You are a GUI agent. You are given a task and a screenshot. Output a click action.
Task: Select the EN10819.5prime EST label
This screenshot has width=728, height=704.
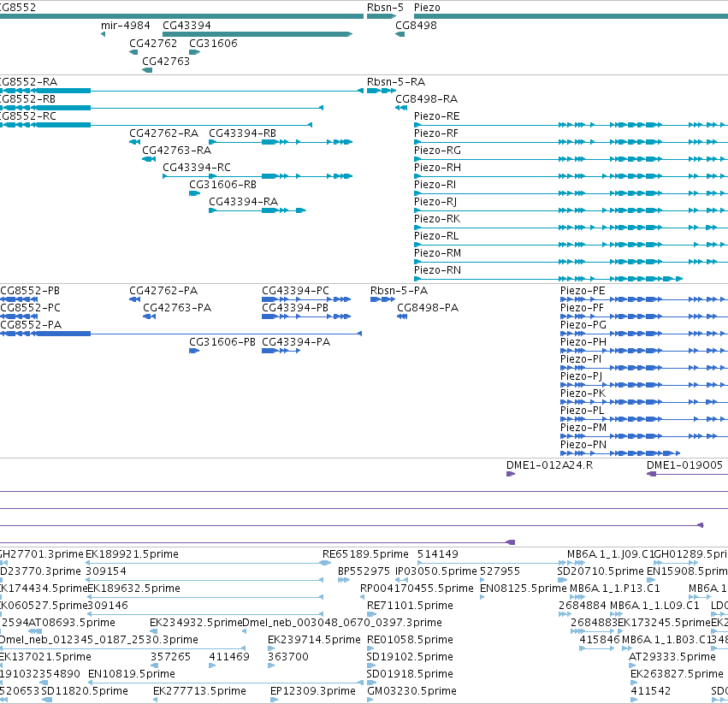point(132,674)
